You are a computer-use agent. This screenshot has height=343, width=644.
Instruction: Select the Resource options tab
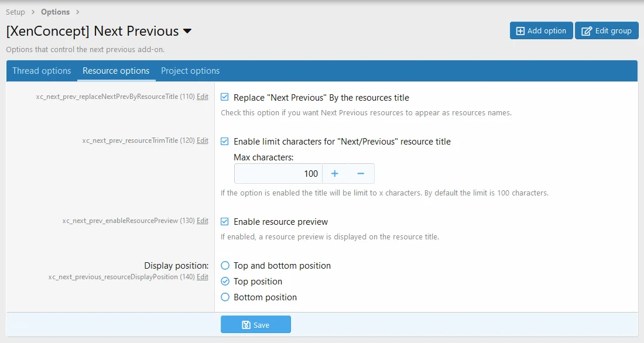click(x=116, y=71)
